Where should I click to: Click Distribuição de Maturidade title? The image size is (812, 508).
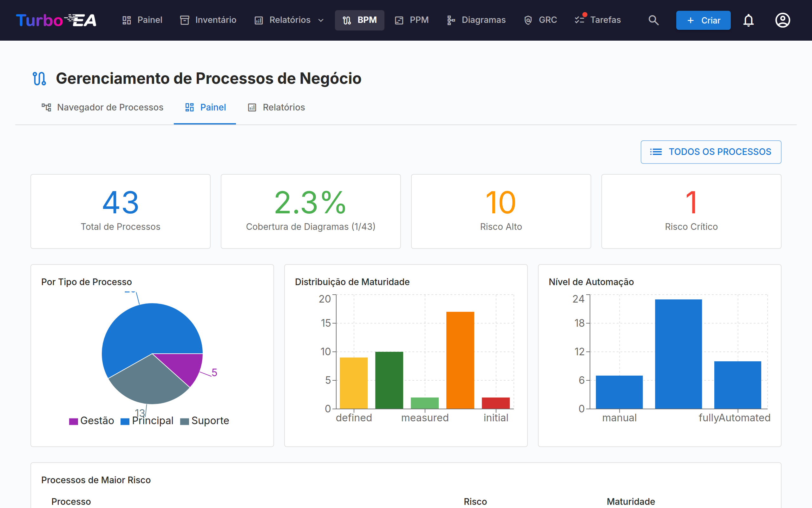tap(352, 282)
